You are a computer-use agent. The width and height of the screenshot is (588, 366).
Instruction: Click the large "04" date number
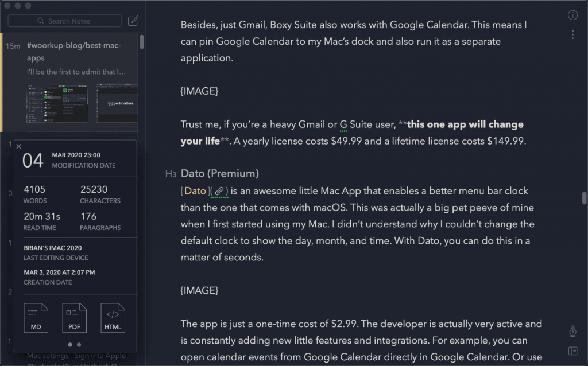coord(33,160)
